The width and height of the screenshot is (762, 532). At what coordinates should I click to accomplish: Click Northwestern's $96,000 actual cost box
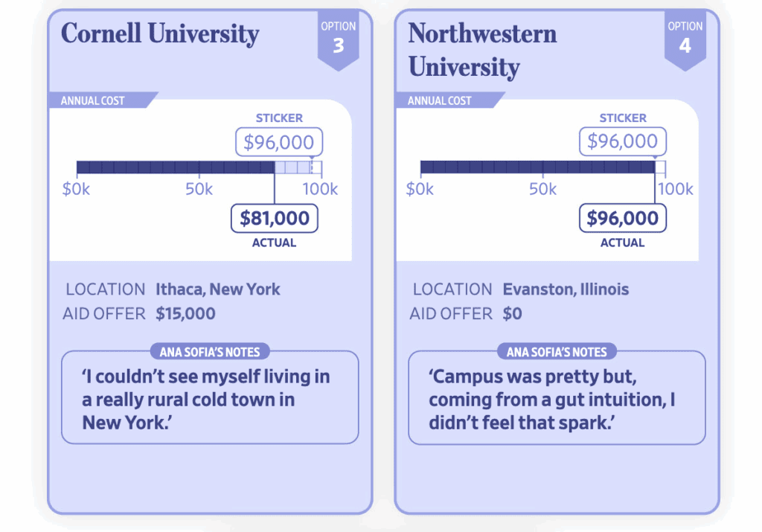coord(623,218)
